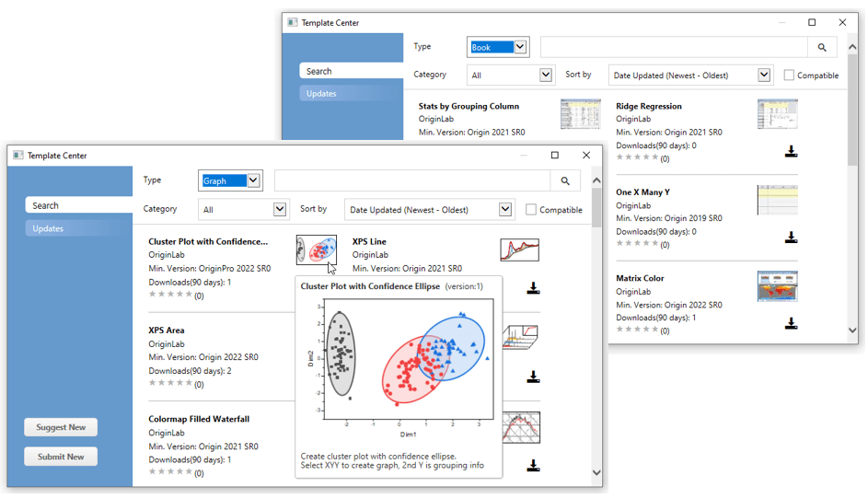
Task: Click the bottommost download icon in Graph window
Action: tap(533, 466)
